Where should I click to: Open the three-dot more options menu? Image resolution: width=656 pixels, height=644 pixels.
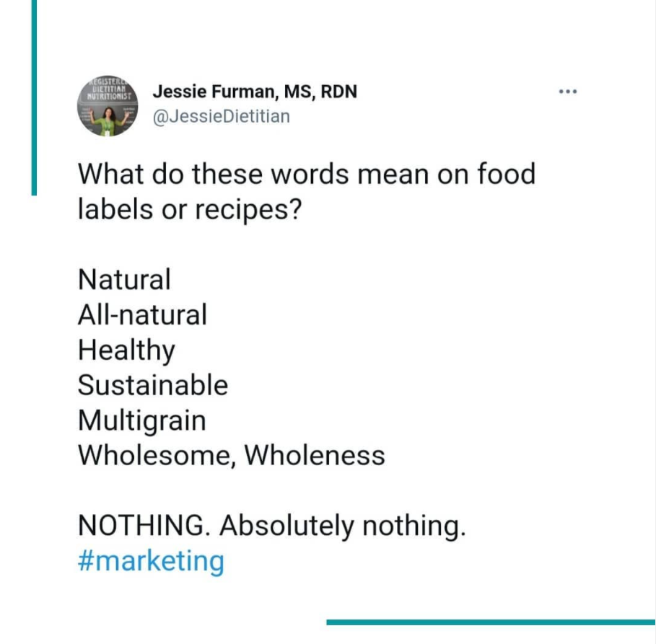(568, 91)
